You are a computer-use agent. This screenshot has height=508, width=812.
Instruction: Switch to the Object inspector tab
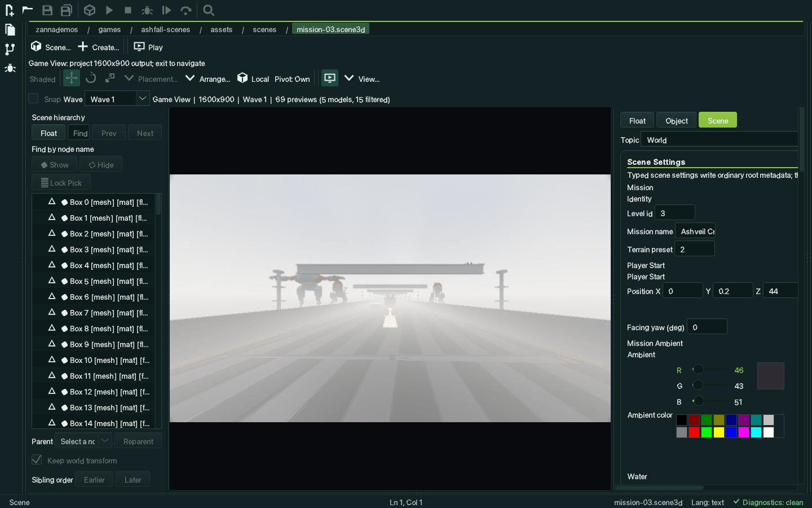coord(676,120)
